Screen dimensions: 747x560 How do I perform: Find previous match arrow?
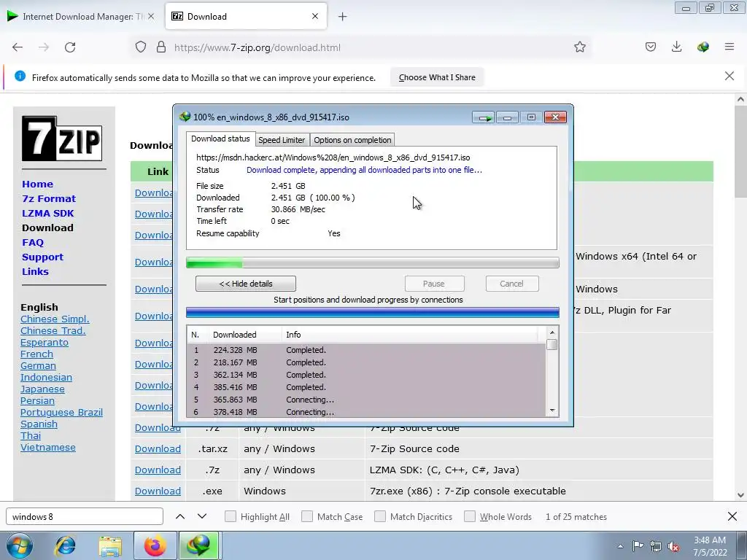tap(180, 516)
